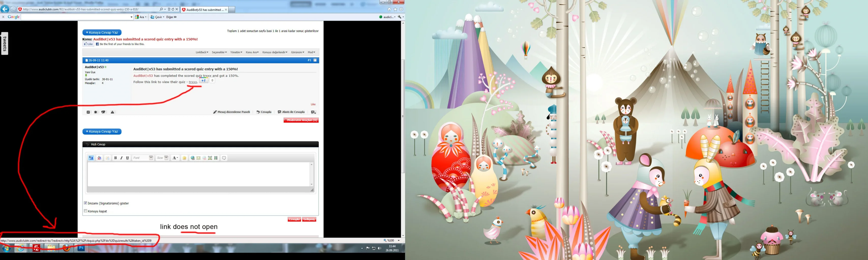Open the text color A dropdown
This screenshot has height=260, width=868.
click(x=175, y=158)
